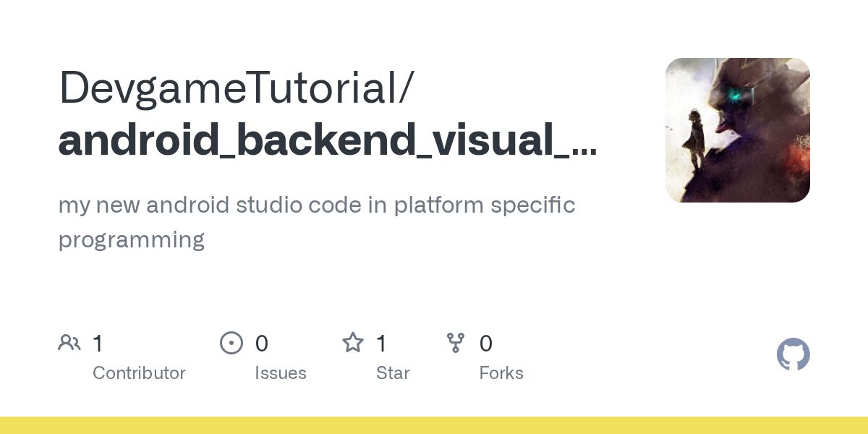
Task: Click the word 'programming' in the description
Action: 132,240
